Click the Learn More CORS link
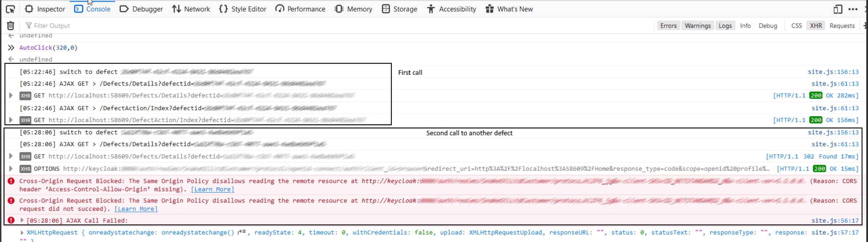This screenshot has width=868, height=242. 212,189
